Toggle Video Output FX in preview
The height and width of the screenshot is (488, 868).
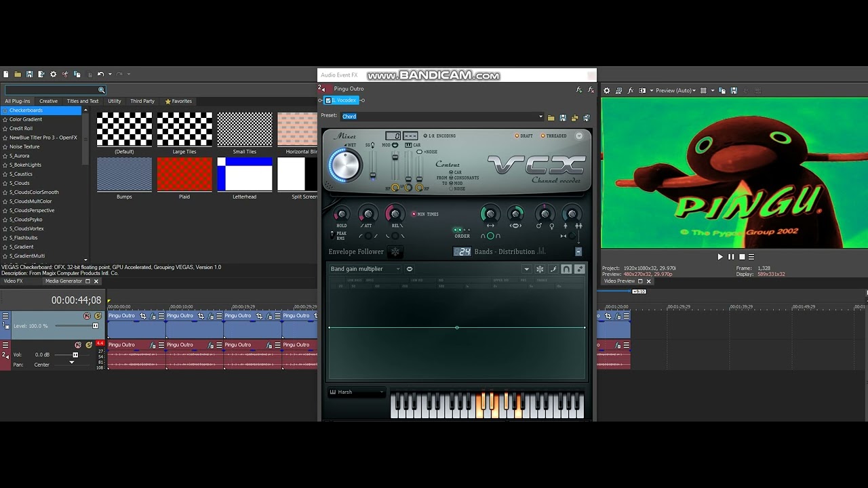pyautogui.click(x=631, y=90)
